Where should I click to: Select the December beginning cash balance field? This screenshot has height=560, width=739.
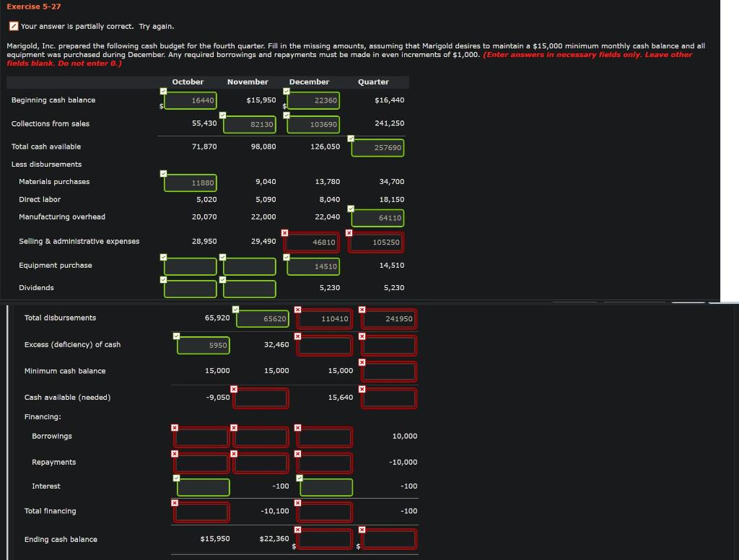coord(313,100)
